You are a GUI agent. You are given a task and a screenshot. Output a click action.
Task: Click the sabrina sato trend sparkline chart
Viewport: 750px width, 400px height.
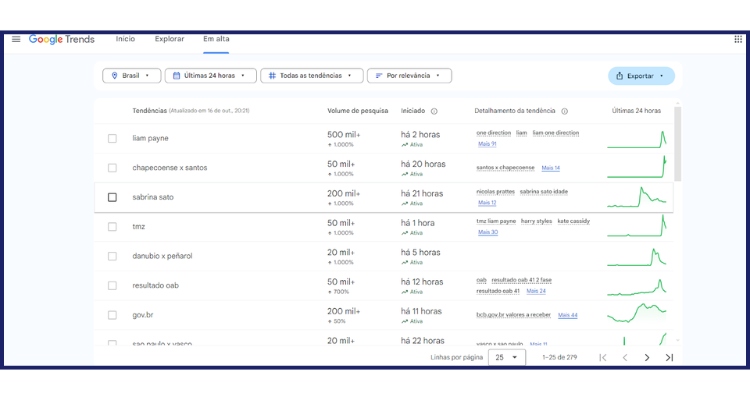[637, 197]
